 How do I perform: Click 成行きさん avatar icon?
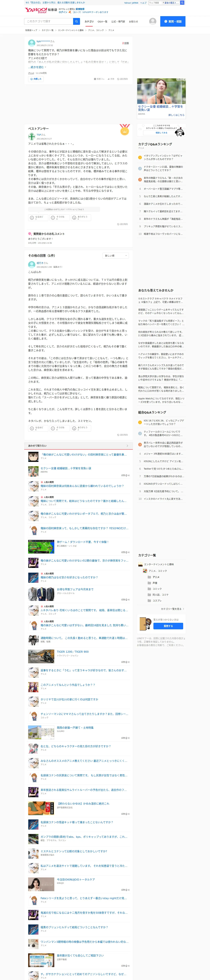(32, 265)
